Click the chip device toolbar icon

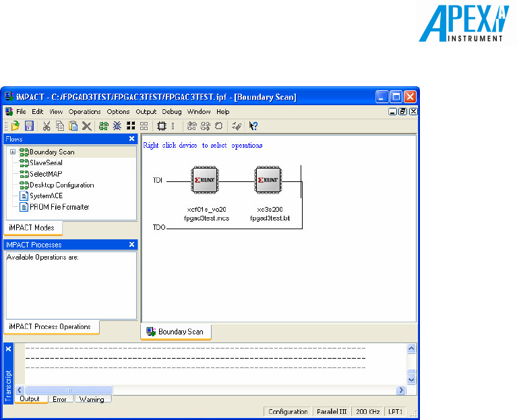162,126
